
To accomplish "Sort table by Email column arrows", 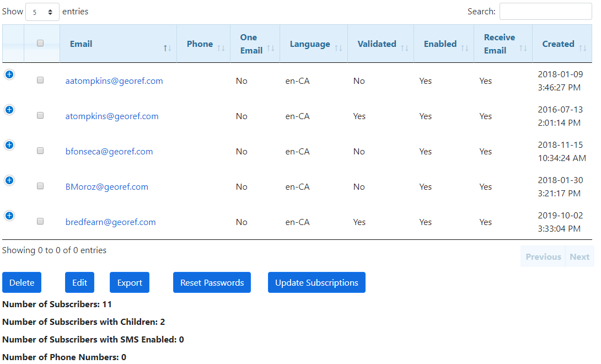I will click(168, 49).
